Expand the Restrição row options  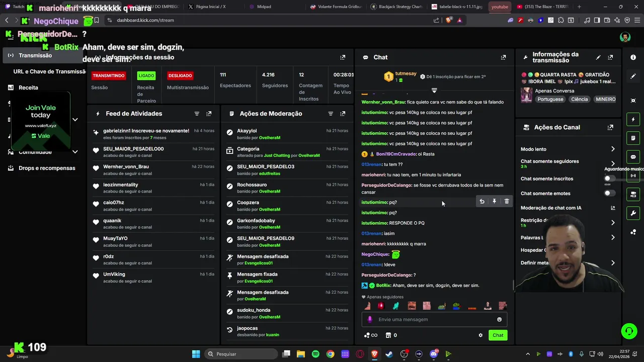pyautogui.click(x=613, y=223)
